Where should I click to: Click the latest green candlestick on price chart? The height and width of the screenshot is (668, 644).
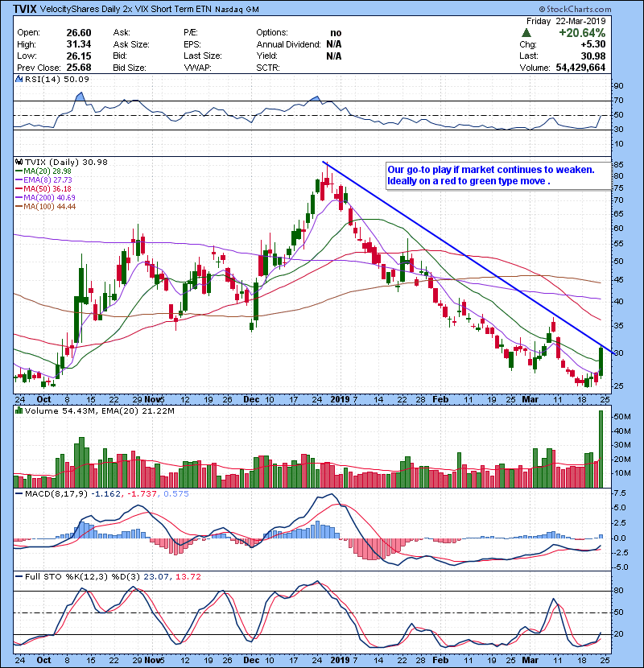[601, 361]
